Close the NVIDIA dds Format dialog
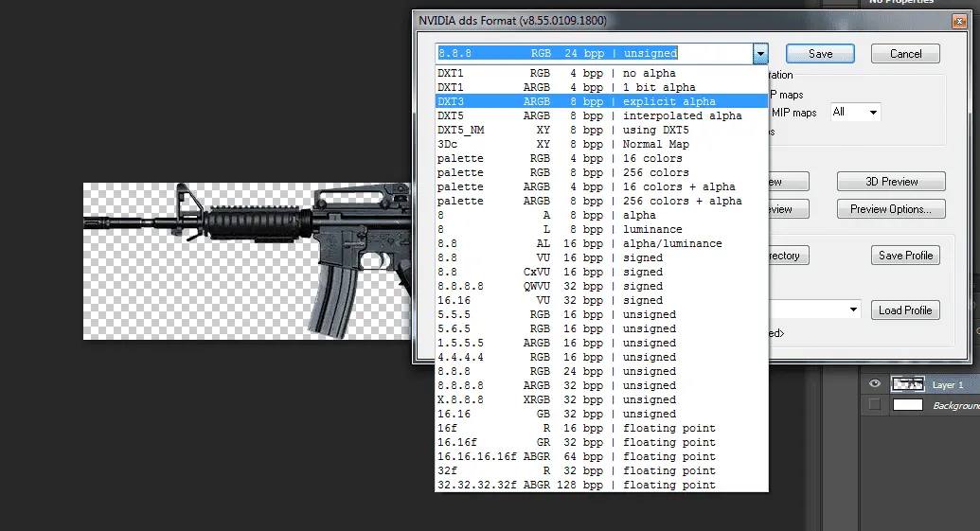This screenshot has width=980, height=531. click(959, 21)
